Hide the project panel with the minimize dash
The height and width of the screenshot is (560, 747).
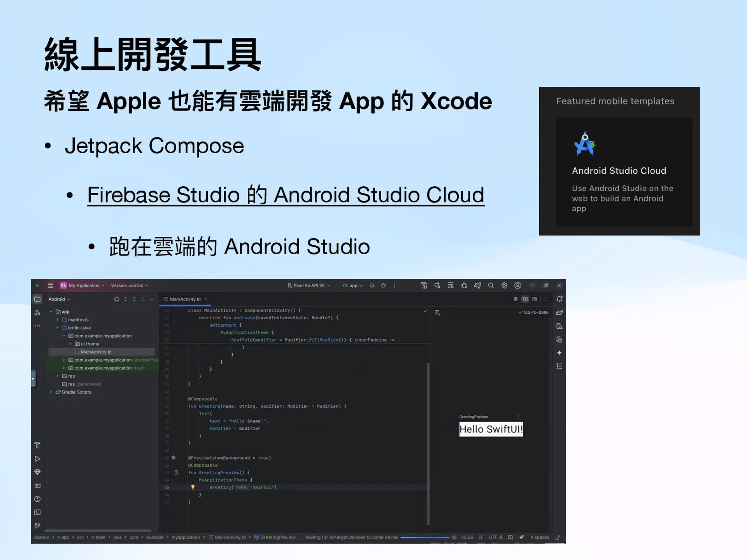[x=152, y=299]
